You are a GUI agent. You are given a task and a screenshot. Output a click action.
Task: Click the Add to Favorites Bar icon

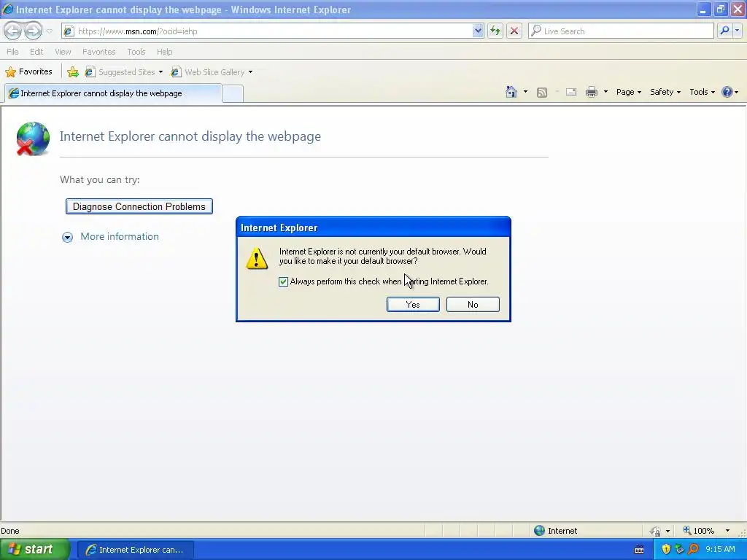pos(73,72)
